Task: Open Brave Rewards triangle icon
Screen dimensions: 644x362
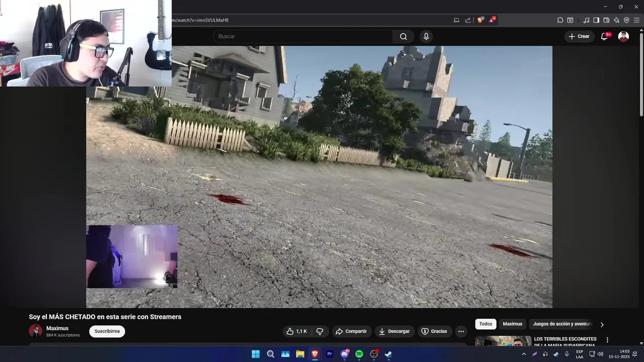Action: tap(492, 20)
